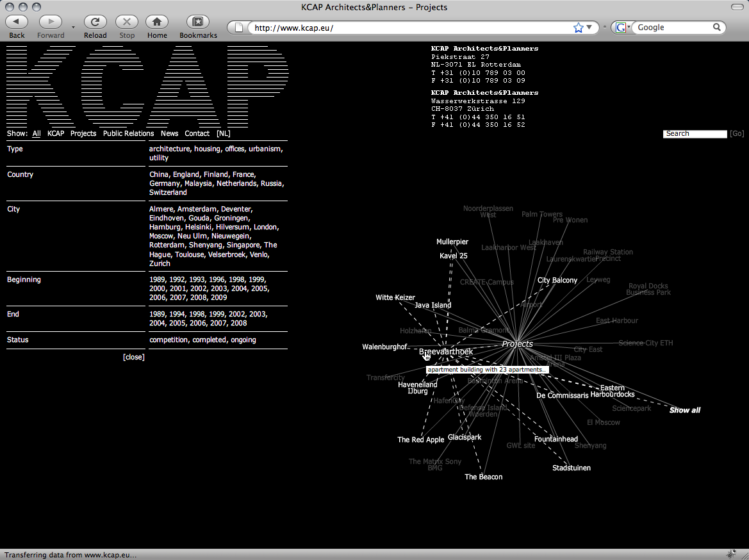Click the [Go] search button
Screen dimensions: 749x560
737,134
